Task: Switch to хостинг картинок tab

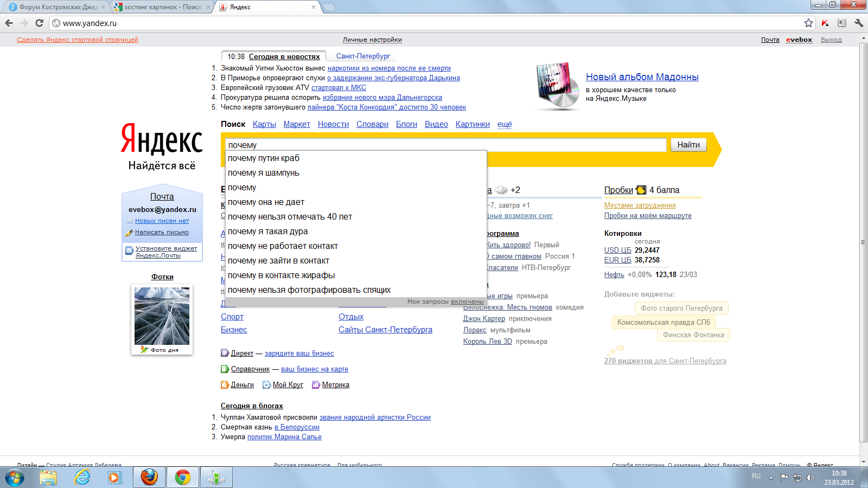Action: click(x=162, y=7)
